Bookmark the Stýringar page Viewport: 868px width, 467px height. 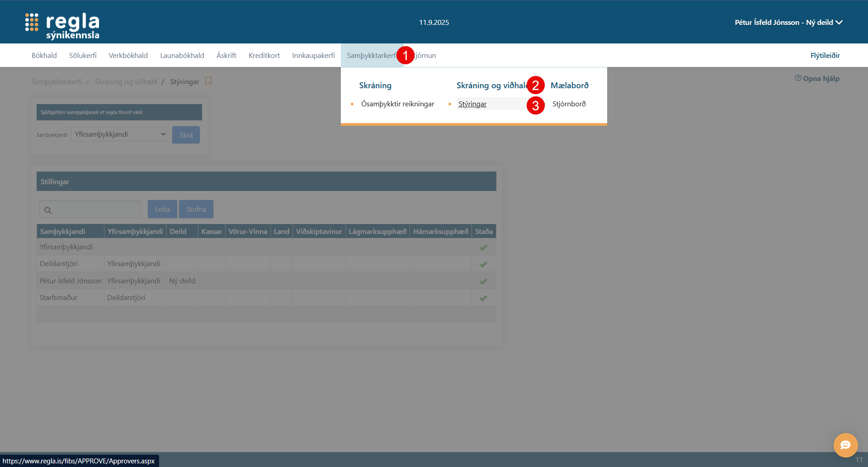(x=208, y=81)
